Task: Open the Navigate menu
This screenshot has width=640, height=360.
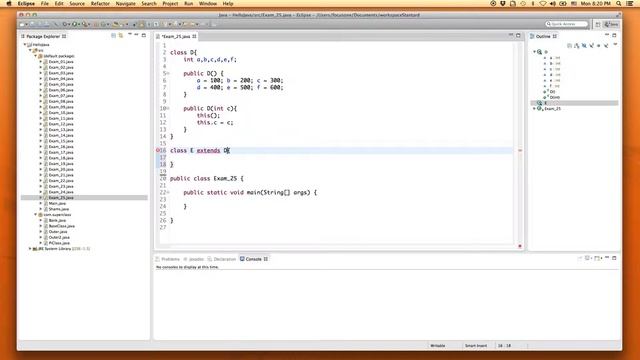Action: pyautogui.click(x=125, y=3)
